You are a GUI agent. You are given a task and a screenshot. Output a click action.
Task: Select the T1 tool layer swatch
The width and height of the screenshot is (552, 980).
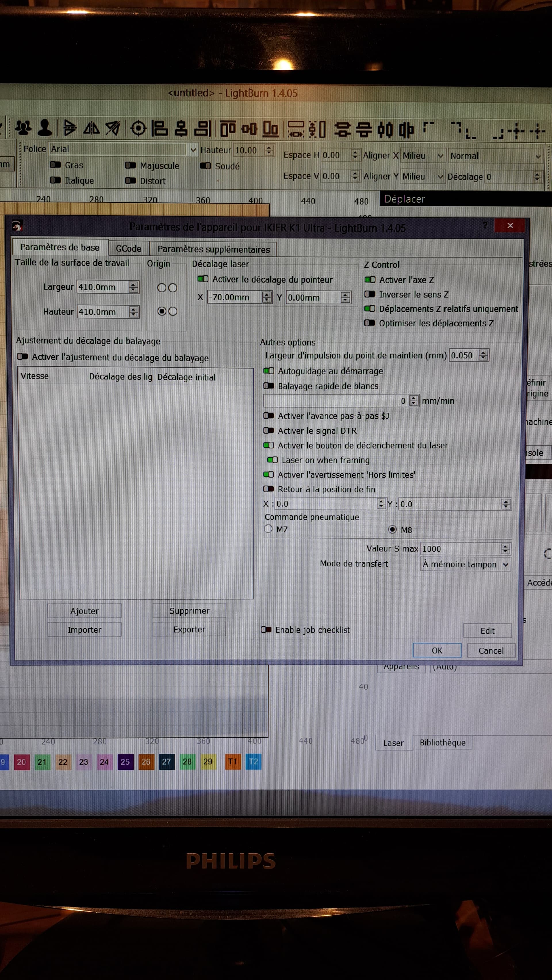[233, 761]
